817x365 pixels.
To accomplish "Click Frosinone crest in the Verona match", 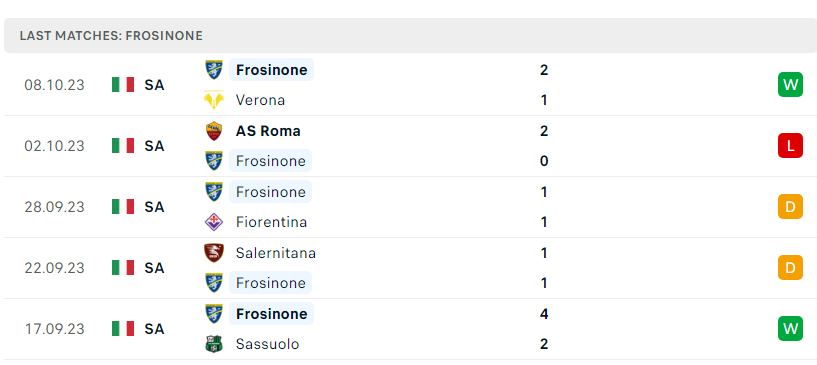I will tap(214, 70).
